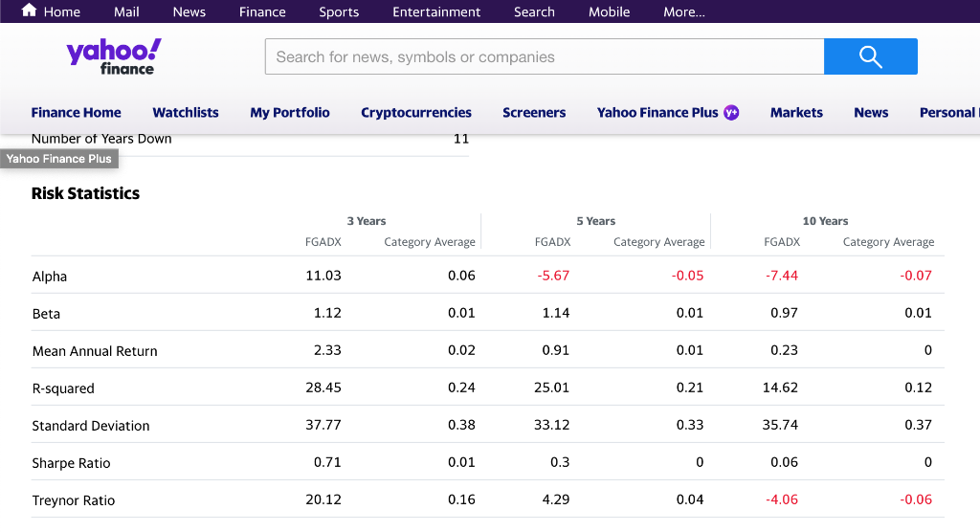Open News in the top purple bar
This screenshot has width=980, height=532.
click(189, 11)
